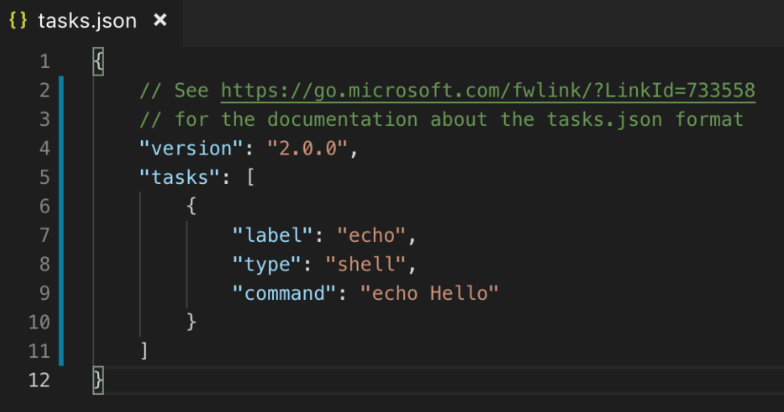Click the JSON braces icon on the tab
The height and width of the screenshot is (412, 784).
pos(17,21)
